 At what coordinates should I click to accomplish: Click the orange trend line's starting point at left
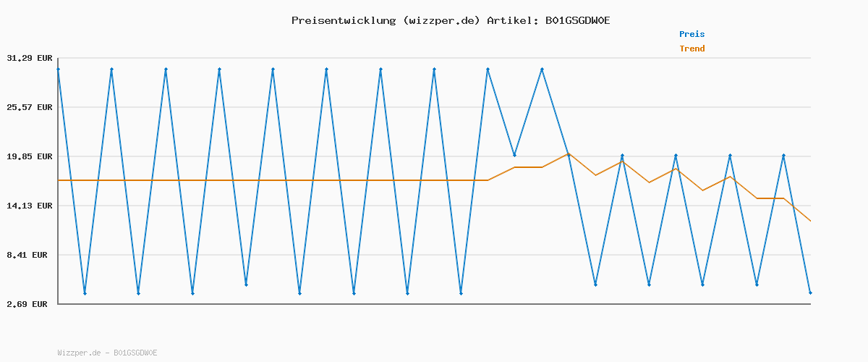click(x=59, y=180)
